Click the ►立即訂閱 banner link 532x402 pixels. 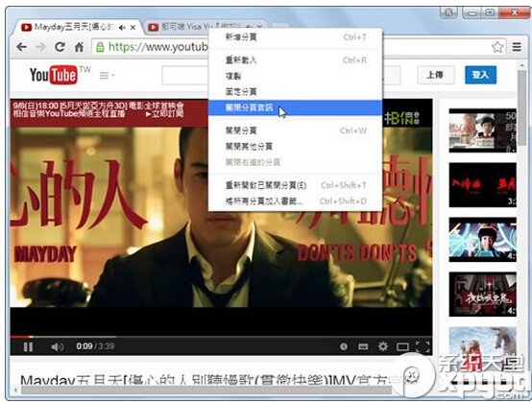[164, 114]
